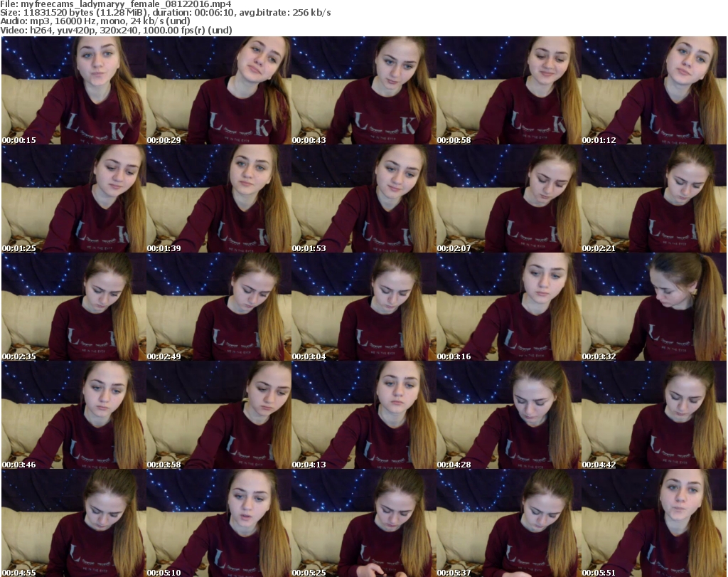The image size is (728, 577).
Task: Choose the frame labeled 00:03:04
Action: pyautogui.click(x=363, y=307)
